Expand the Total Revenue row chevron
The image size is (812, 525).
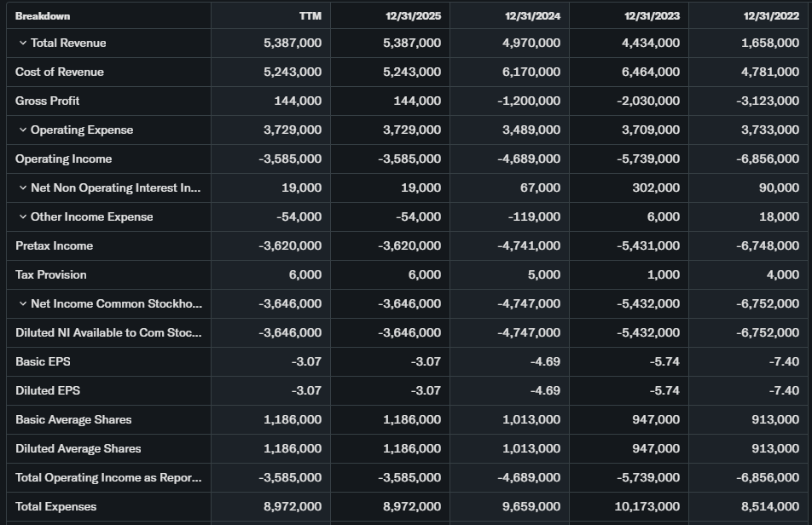click(22, 43)
